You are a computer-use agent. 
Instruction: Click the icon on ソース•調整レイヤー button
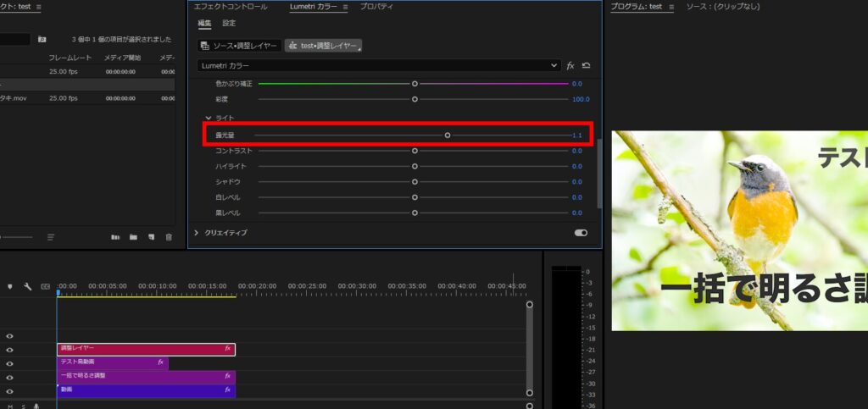pos(205,46)
